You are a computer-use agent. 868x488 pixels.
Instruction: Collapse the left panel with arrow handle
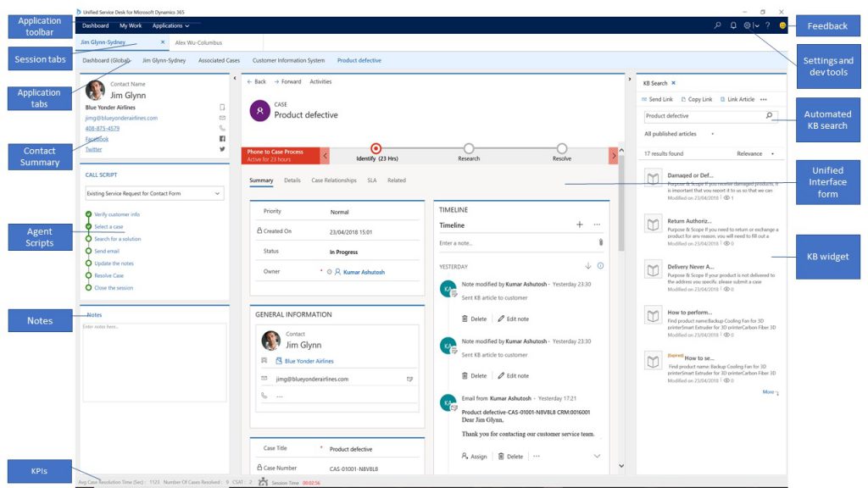click(234, 78)
